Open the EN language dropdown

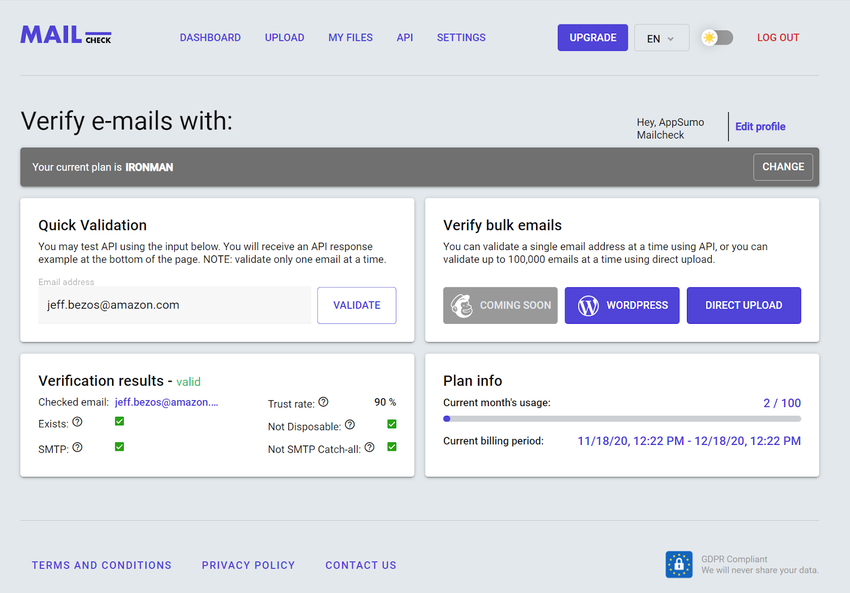pyautogui.click(x=661, y=37)
